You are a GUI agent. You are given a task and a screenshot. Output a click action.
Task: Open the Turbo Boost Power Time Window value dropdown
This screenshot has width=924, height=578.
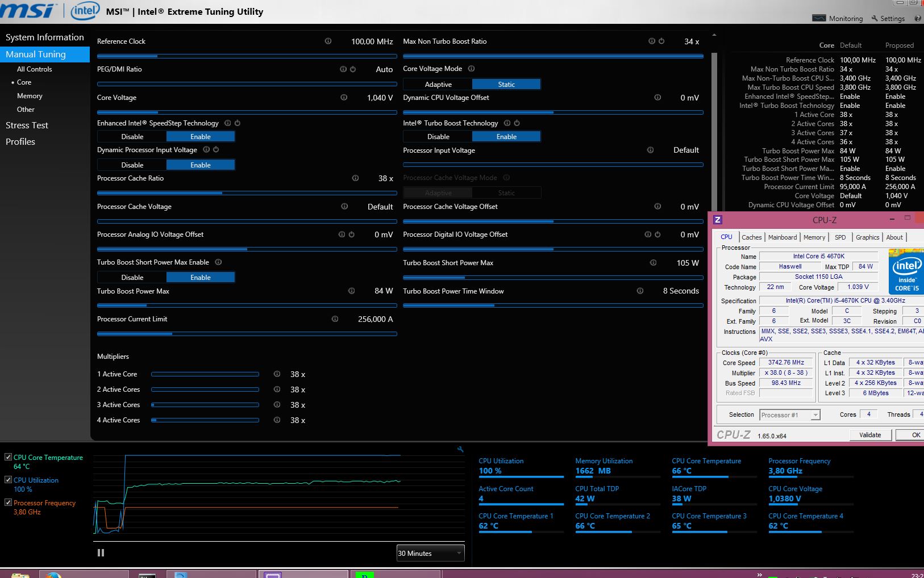click(681, 291)
